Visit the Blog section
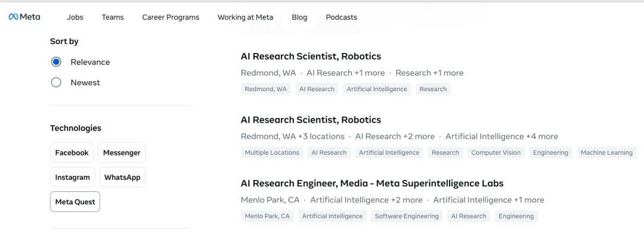Image resolution: width=644 pixels, height=240 pixels. pyautogui.click(x=299, y=17)
